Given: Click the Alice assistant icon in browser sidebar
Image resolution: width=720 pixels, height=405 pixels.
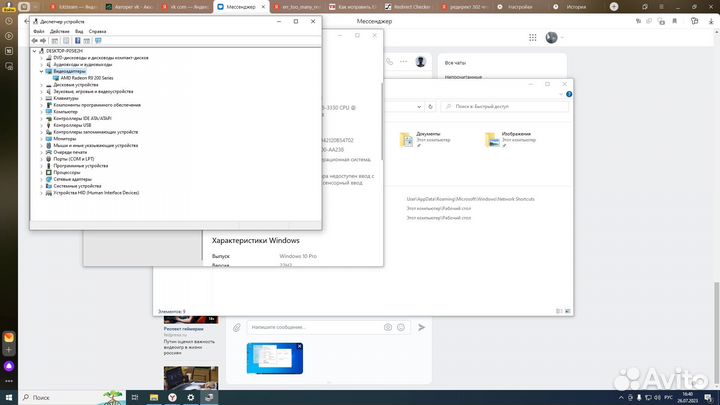Looking at the screenshot, I should 9,366.
